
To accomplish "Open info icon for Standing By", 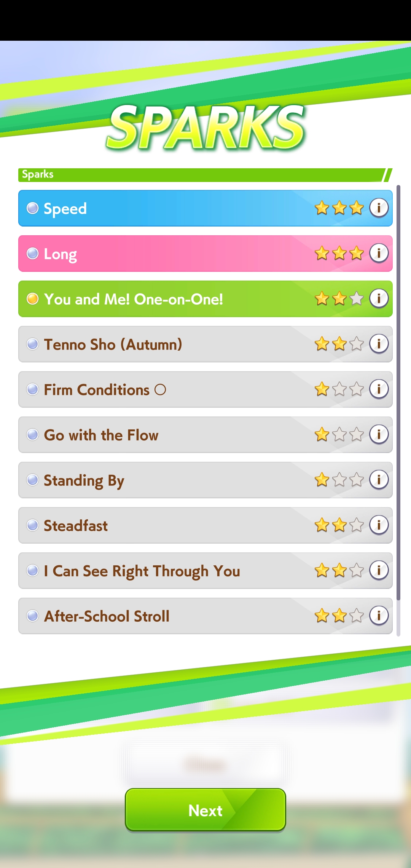I will pos(379,480).
